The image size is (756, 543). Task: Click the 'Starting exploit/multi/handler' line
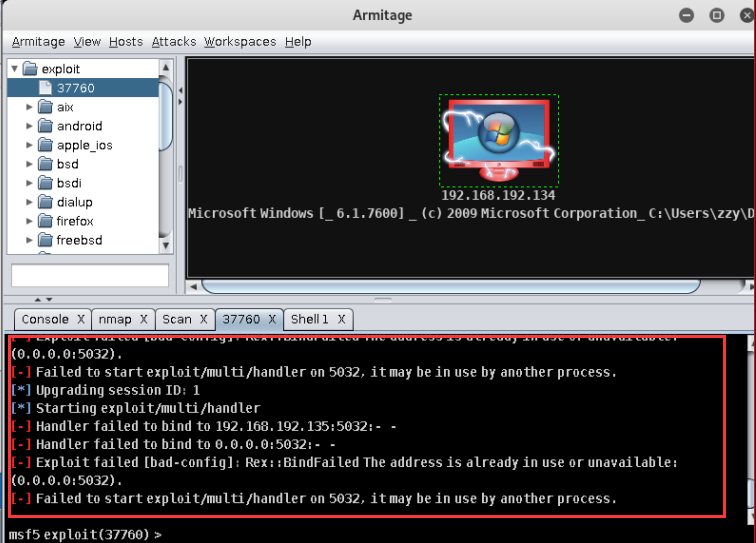click(135, 408)
